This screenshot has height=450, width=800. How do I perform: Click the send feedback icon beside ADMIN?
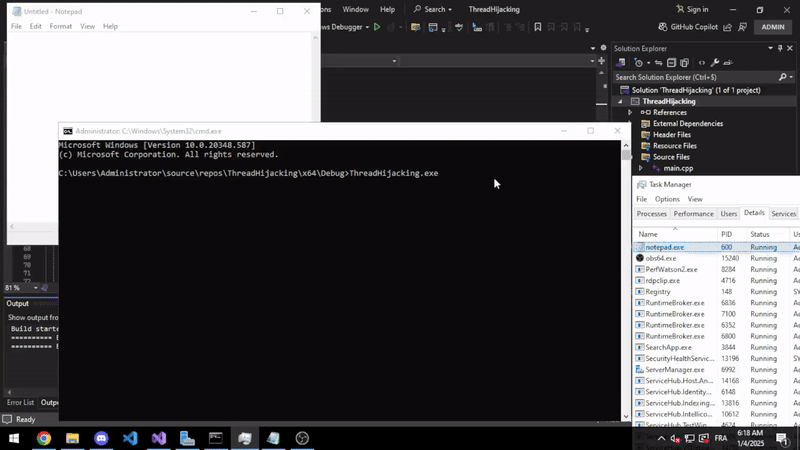pyautogui.click(x=743, y=27)
